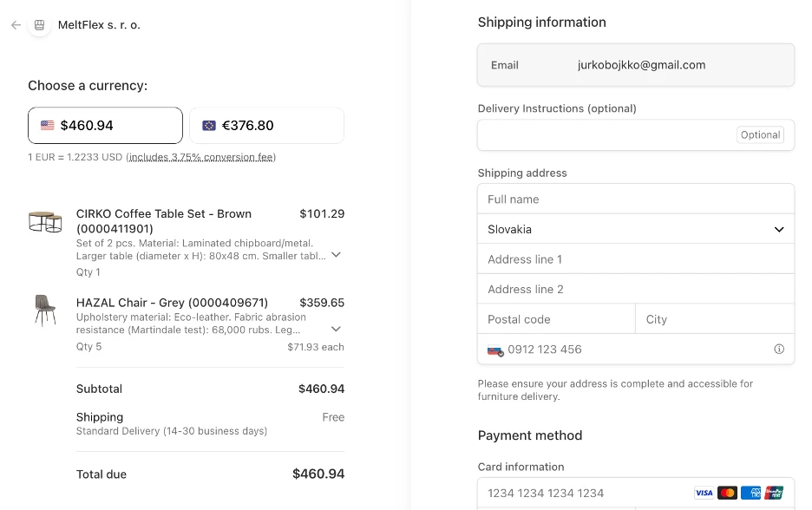Screen dimensions: 812x510
Task: Click the HAZAL Chair thumbnail
Action: [45, 310]
